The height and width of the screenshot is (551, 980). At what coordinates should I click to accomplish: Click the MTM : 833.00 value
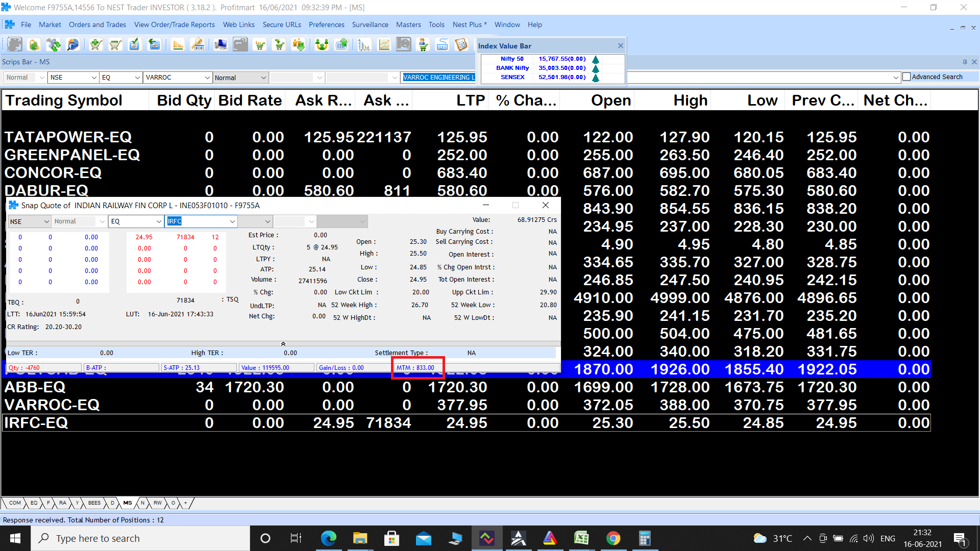(415, 367)
